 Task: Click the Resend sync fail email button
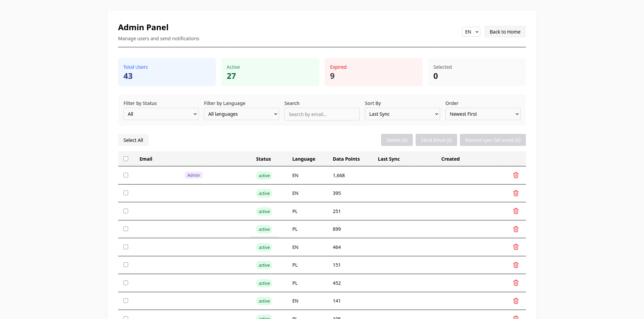492,140
